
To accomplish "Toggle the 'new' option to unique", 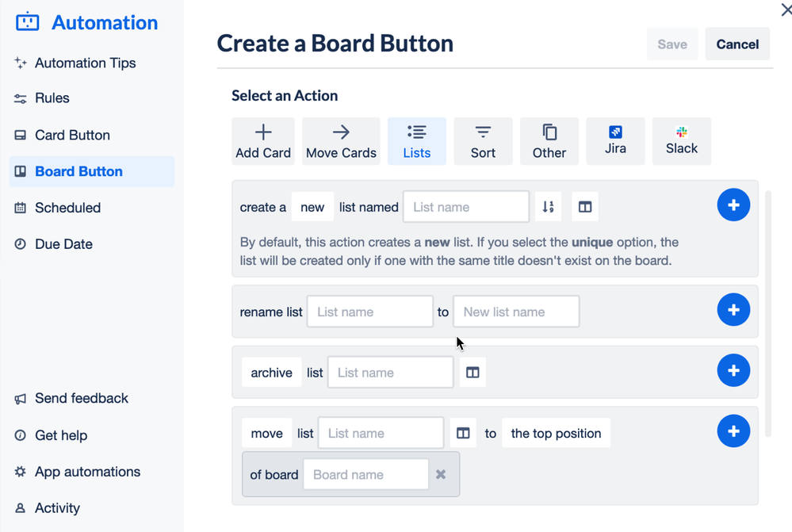I will coord(312,207).
